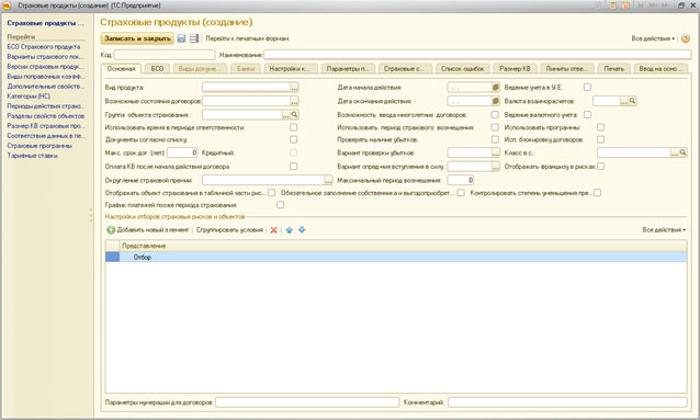Switch to Список ошибок tab

[462, 69]
